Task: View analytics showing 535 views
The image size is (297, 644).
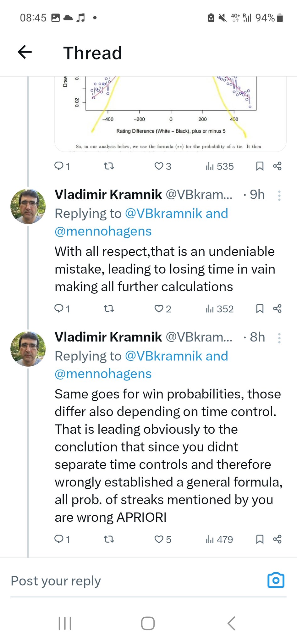Action: (219, 166)
